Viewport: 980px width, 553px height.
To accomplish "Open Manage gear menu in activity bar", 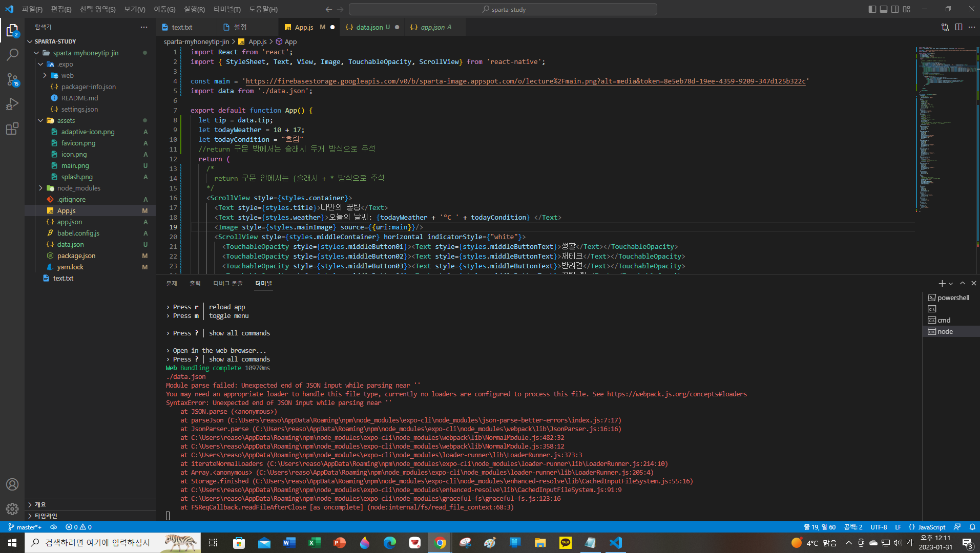I will (x=12, y=508).
